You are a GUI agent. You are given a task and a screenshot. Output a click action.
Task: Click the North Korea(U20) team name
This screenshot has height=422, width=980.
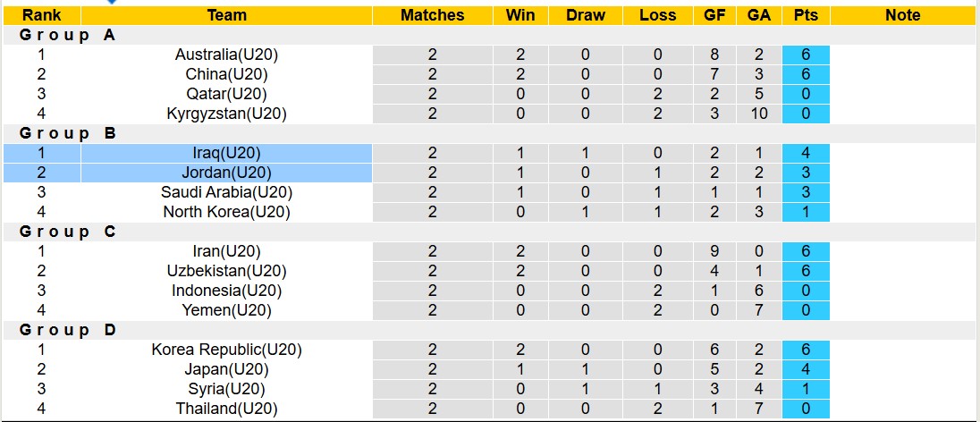coord(226,212)
